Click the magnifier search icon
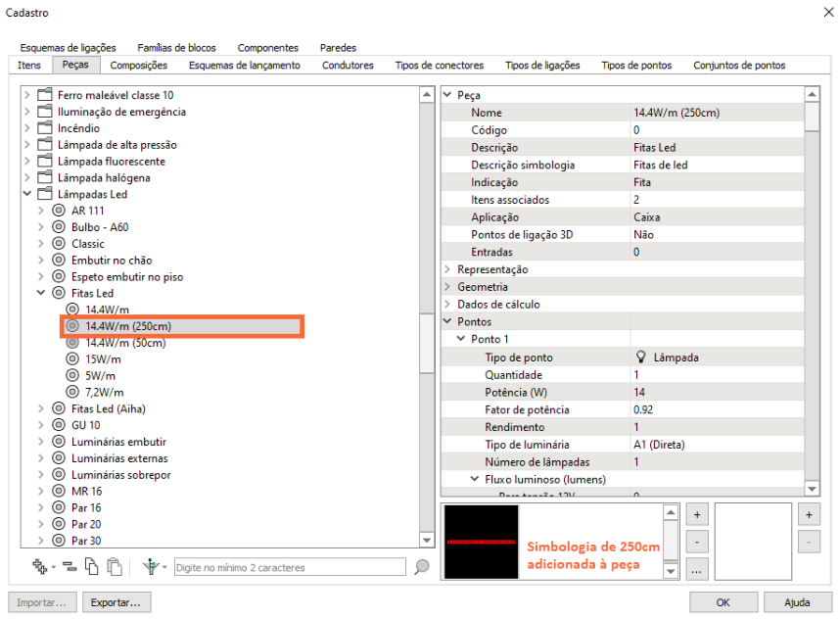The image size is (840, 619). click(422, 567)
